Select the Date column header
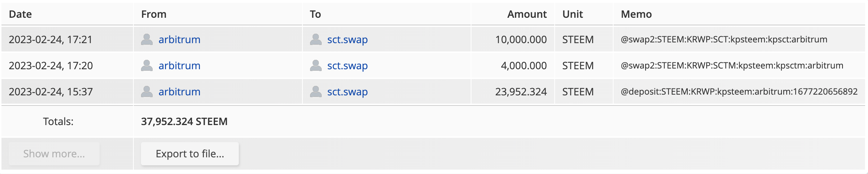 coord(20,14)
